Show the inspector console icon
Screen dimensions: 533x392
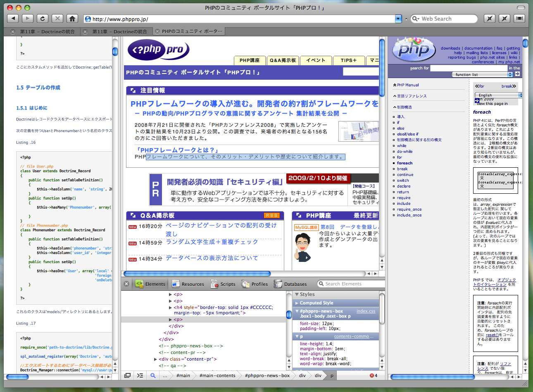[x=140, y=375]
